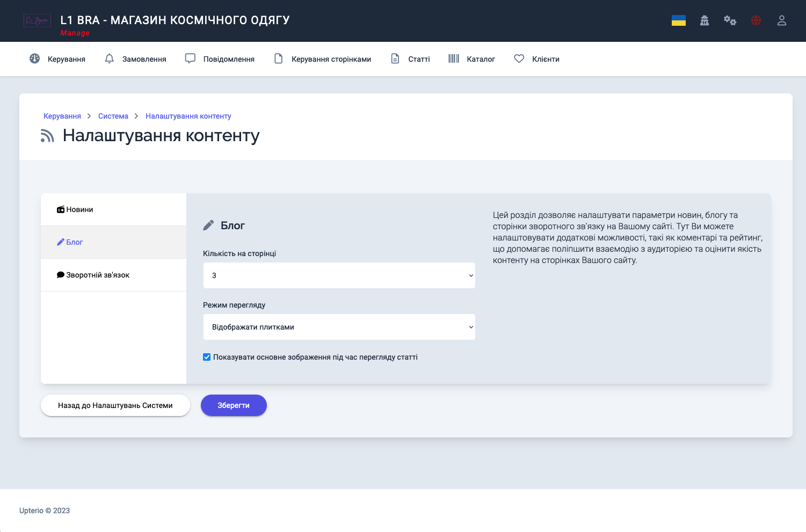Click Назад до Налаштувань Системи button
The width and height of the screenshot is (806, 532).
click(115, 405)
